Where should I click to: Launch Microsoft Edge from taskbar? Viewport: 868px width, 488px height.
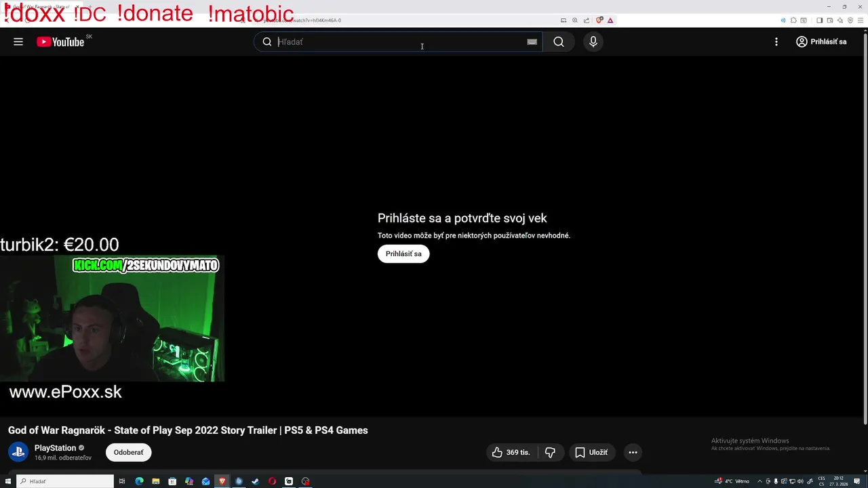(139, 481)
